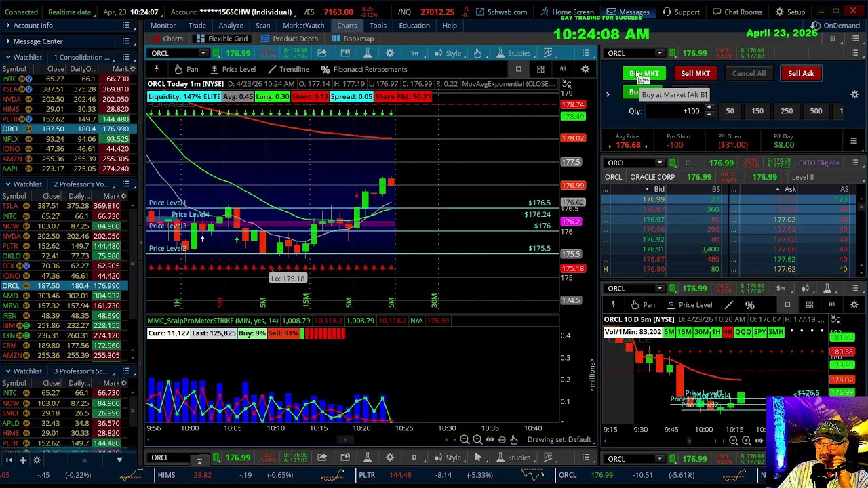Image resolution: width=868 pixels, height=488 pixels.
Task: Toggle single chart layout square button
Action: pos(518,69)
